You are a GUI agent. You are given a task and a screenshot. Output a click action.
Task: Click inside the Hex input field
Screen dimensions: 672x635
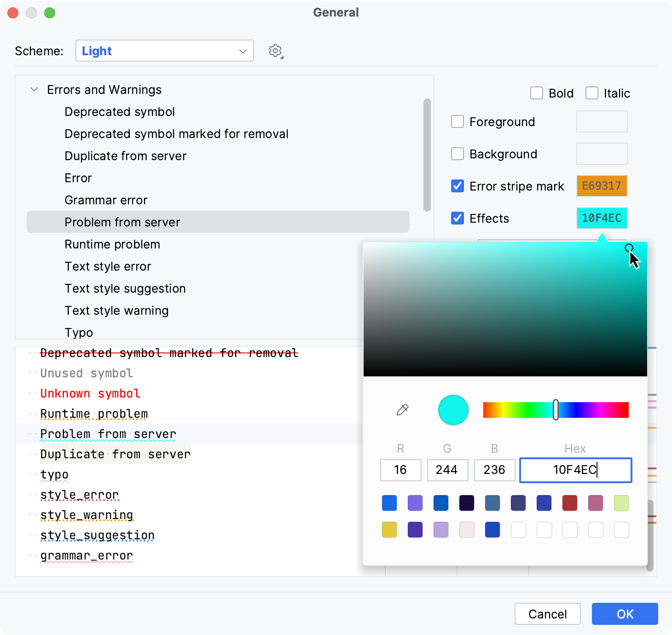(x=575, y=470)
